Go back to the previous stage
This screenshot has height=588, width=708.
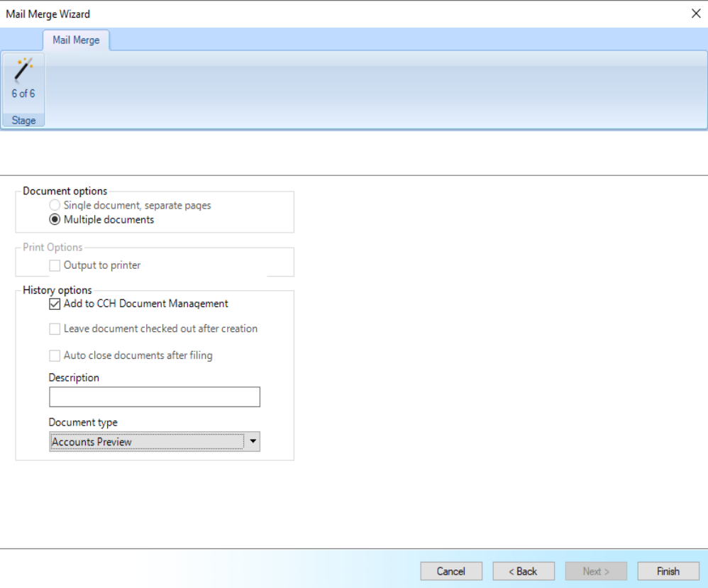[524, 571]
